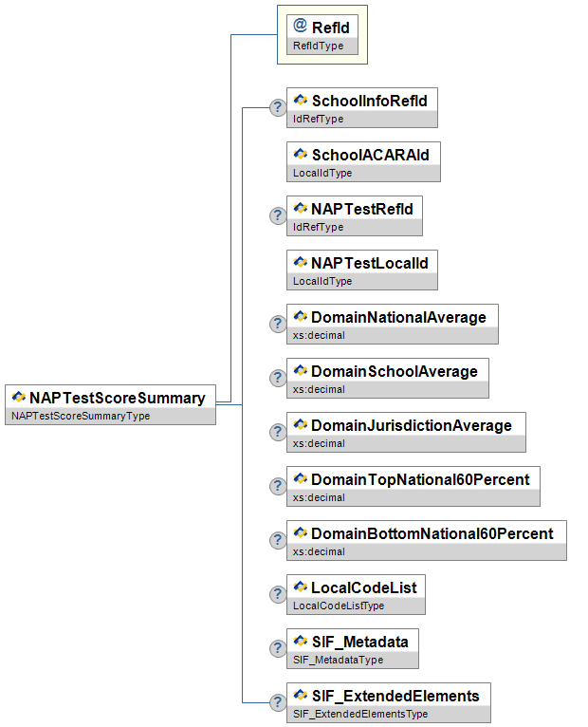Click the question mark beside LocalCodeList

point(278,594)
